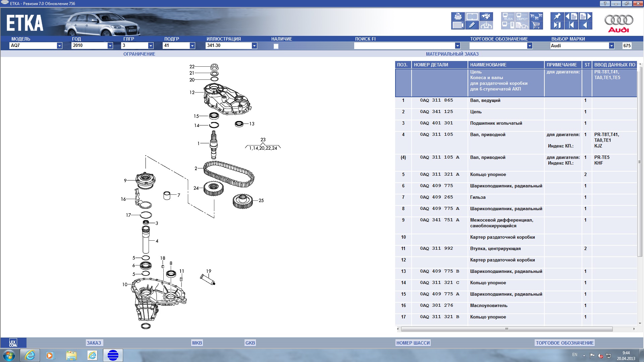Open search with the binoculars icon

pyautogui.click(x=486, y=16)
